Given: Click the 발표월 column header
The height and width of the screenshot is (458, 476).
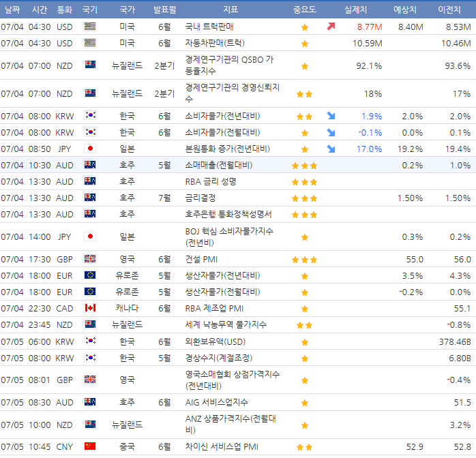Looking at the screenshot, I should coord(164,10).
